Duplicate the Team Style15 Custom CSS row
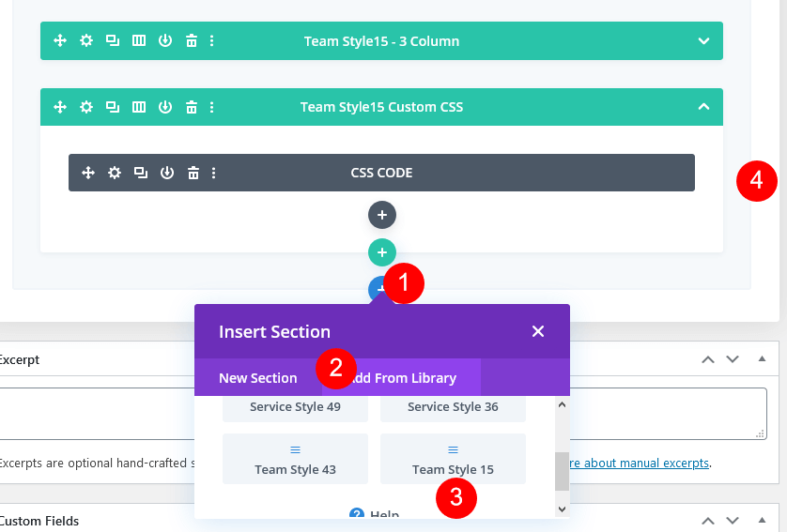This screenshot has height=532, width=787. 113,107
